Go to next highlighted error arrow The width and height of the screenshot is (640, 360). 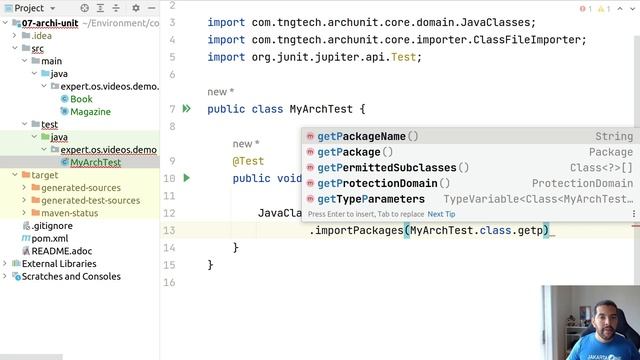(633, 9)
